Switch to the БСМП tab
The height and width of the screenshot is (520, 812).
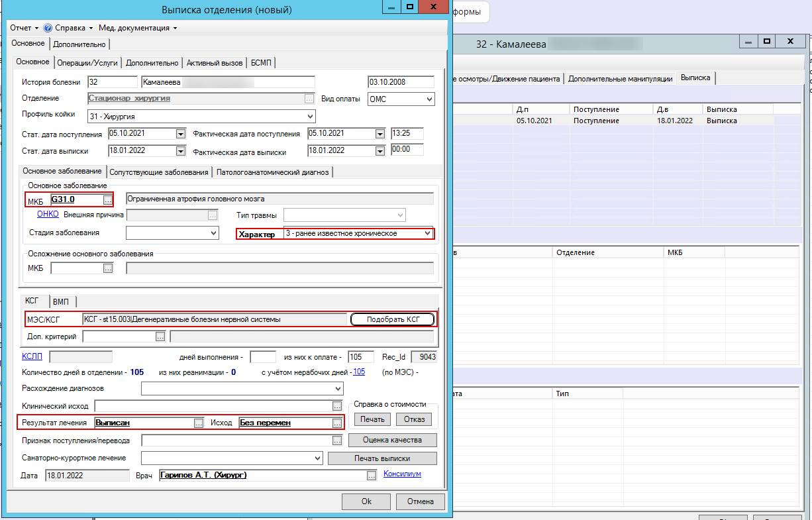coord(262,63)
